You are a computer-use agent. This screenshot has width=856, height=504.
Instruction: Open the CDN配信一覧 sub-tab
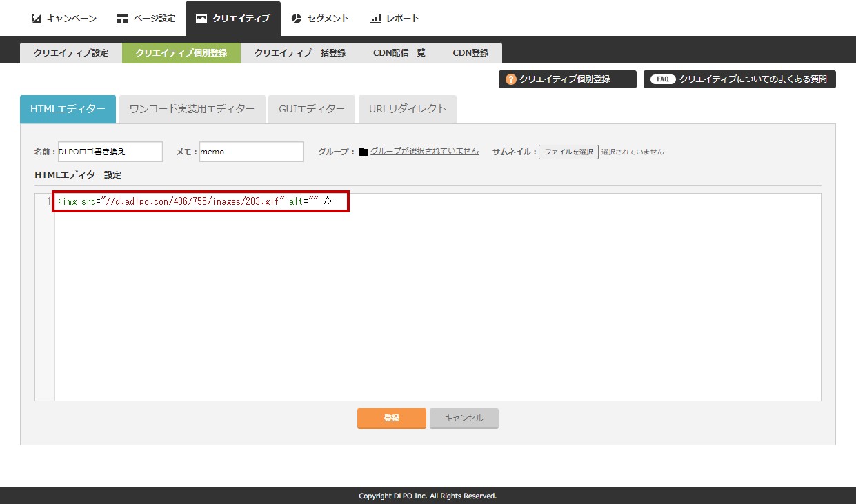(399, 53)
